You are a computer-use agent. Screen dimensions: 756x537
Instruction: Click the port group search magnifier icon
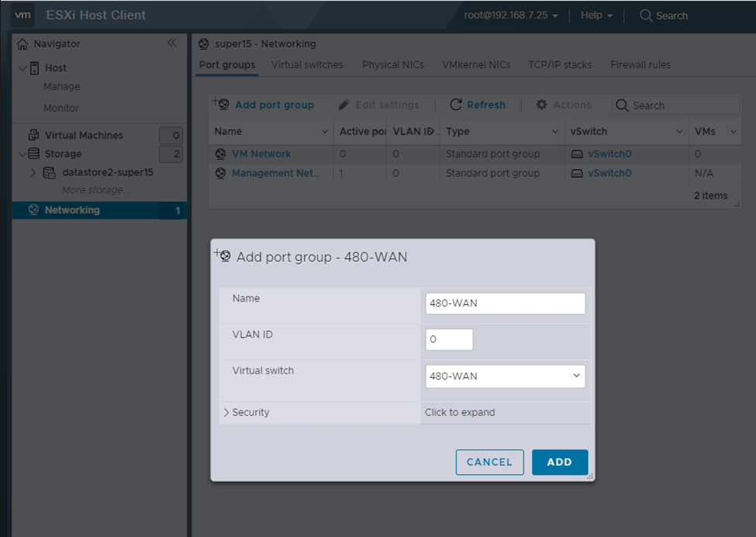[622, 106]
